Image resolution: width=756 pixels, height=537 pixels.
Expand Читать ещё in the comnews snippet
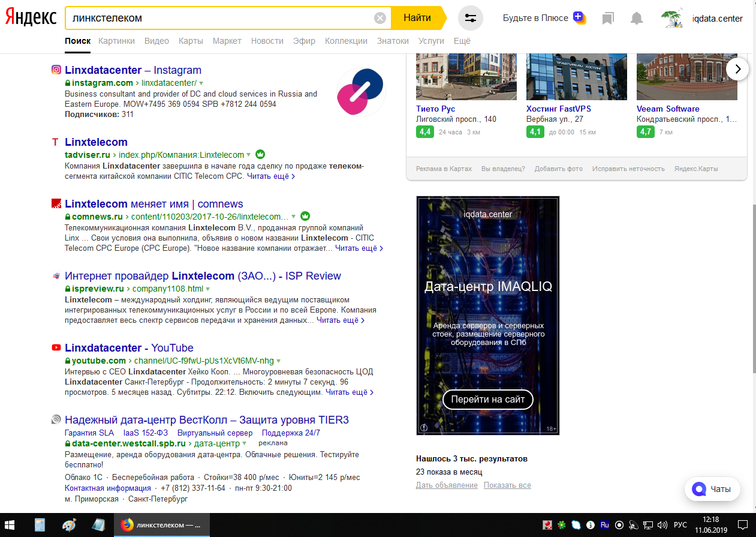pos(359,248)
